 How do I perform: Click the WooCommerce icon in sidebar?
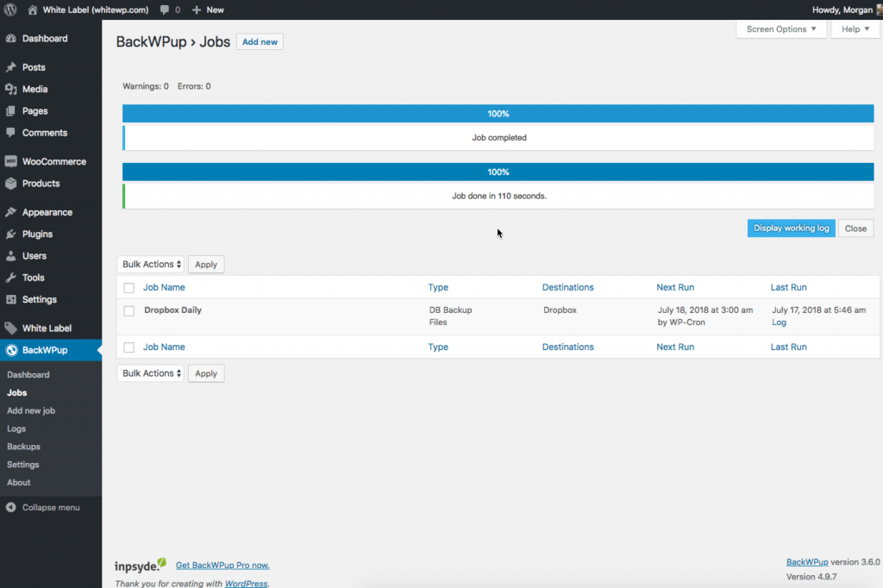click(x=10, y=161)
